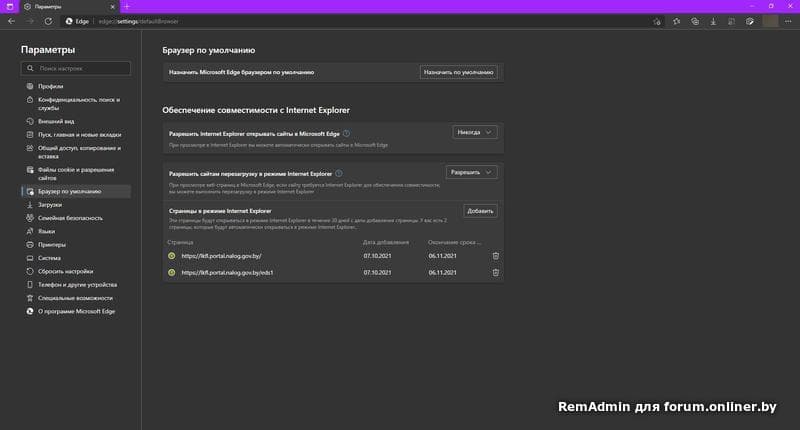Expand the "Разрешить" dropdown
This screenshot has height=430, width=800.
coord(471,172)
